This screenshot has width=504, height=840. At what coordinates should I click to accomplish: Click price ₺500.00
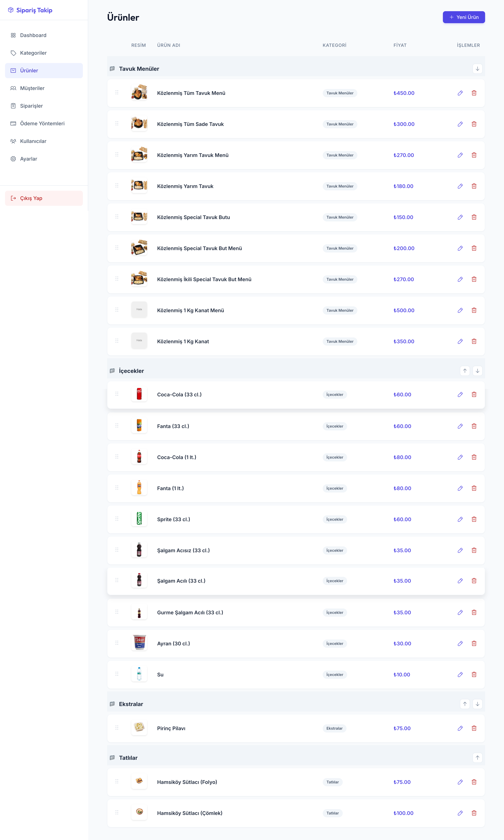404,310
